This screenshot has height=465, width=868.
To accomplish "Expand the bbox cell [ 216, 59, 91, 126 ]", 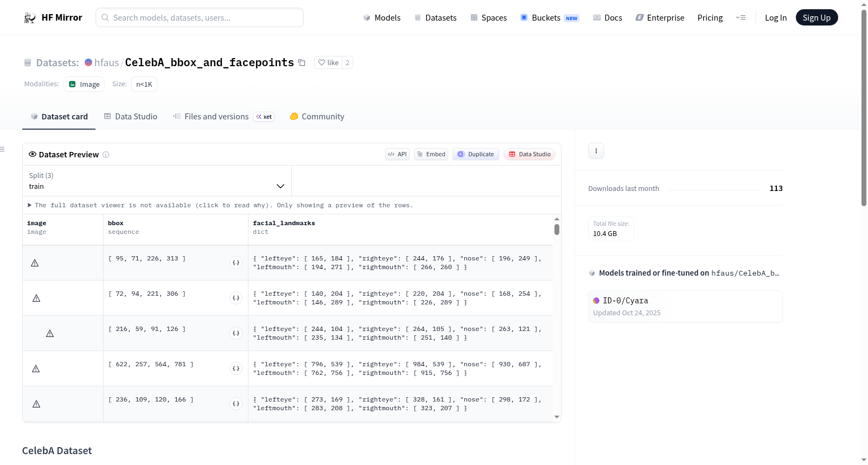I will 236,333.
